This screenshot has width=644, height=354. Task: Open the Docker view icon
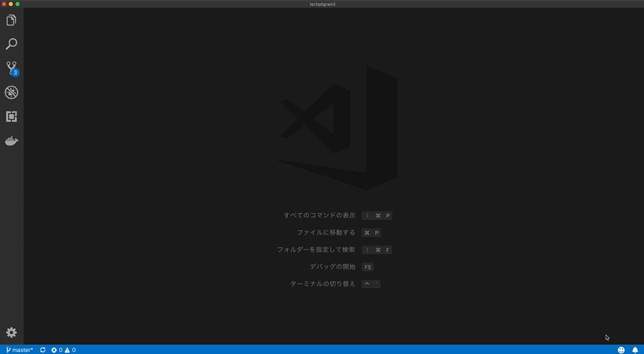pos(11,141)
